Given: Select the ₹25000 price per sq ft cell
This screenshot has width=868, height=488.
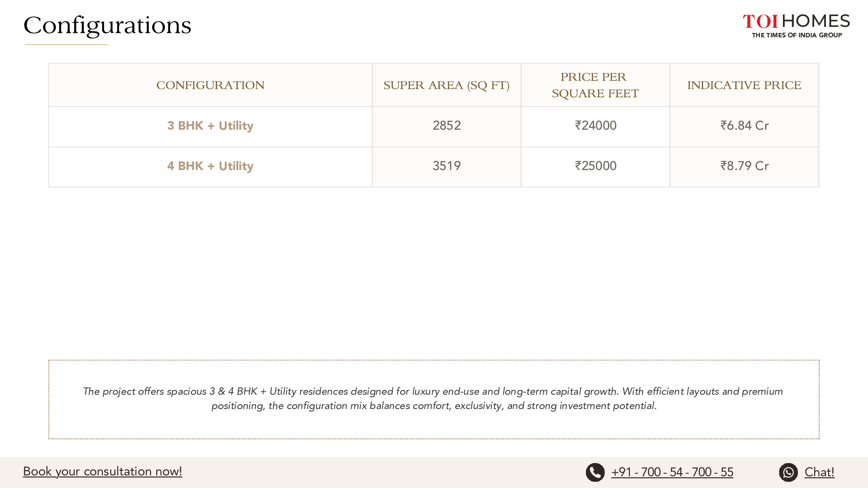Looking at the screenshot, I should point(595,166).
